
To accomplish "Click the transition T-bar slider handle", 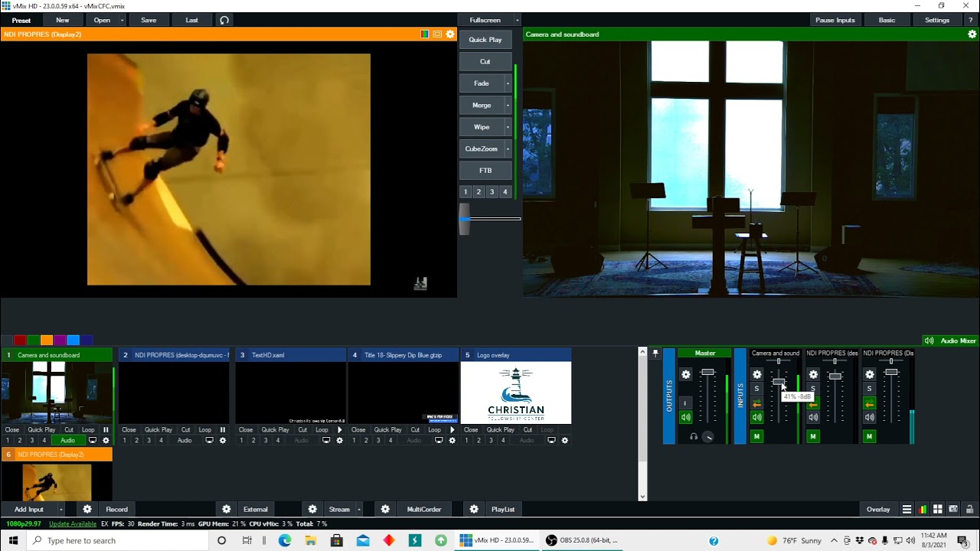I will 465,219.
